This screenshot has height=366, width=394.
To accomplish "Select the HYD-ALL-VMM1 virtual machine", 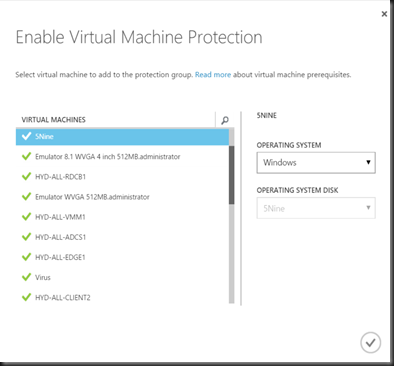I will pos(122,217).
